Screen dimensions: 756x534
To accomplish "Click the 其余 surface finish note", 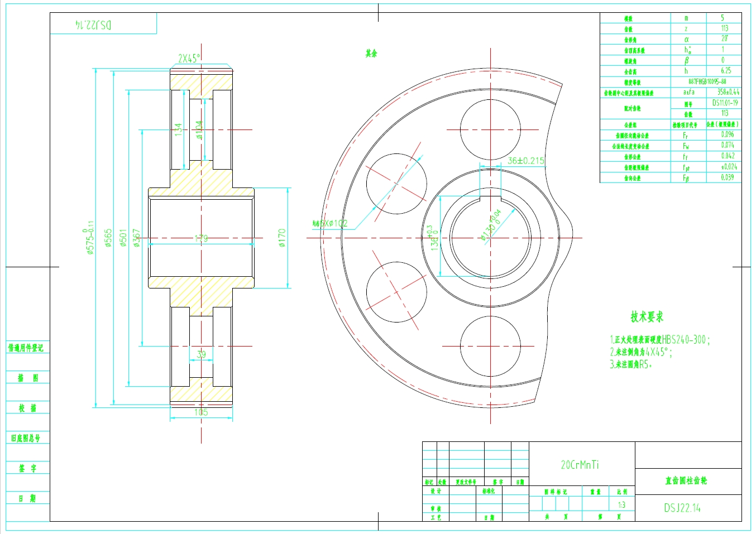I will [371, 54].
